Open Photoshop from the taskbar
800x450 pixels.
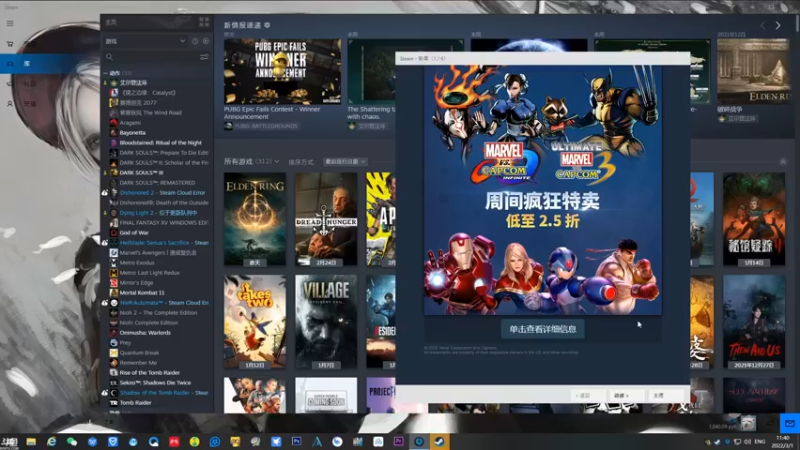296,441
